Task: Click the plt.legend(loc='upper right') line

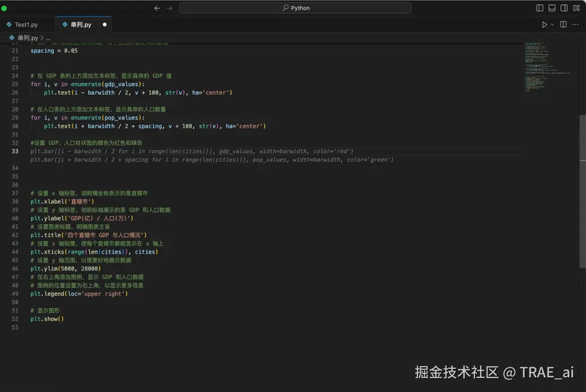Action: pyautogui.click(x=79, y=294)
